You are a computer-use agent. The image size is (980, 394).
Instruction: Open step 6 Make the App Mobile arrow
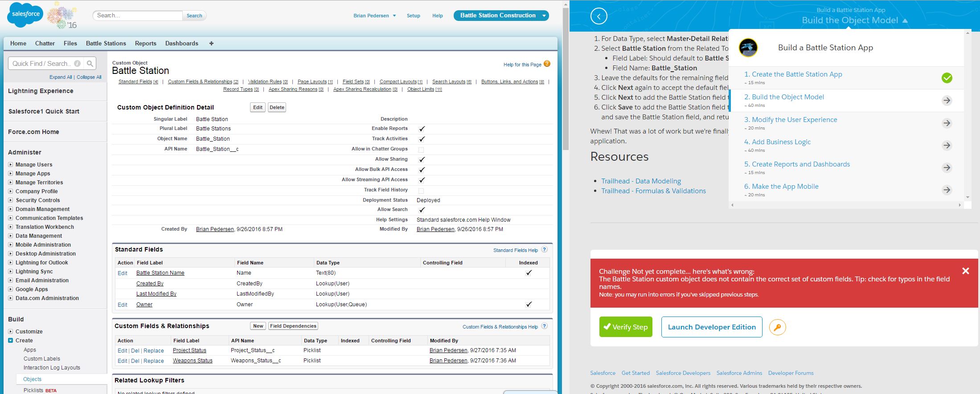pyautogui.click(x=947, y=190)
